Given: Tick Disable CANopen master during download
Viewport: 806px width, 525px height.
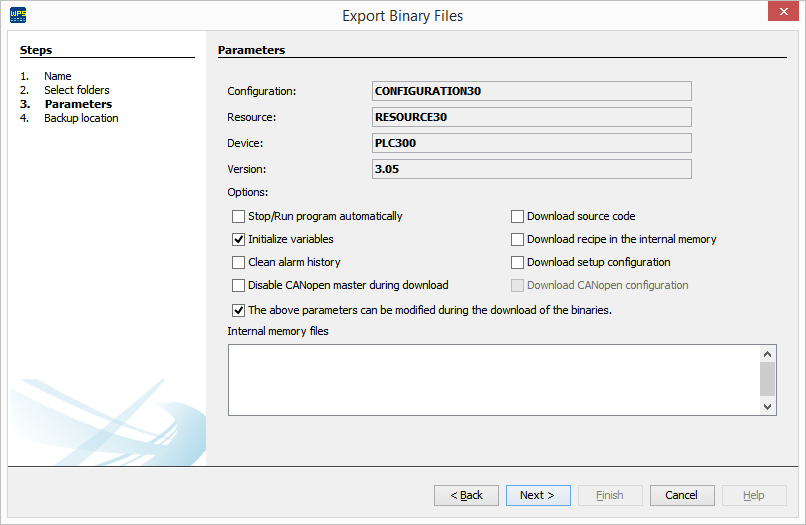Looking at the screenshot, I should click(x=238, y=285).
